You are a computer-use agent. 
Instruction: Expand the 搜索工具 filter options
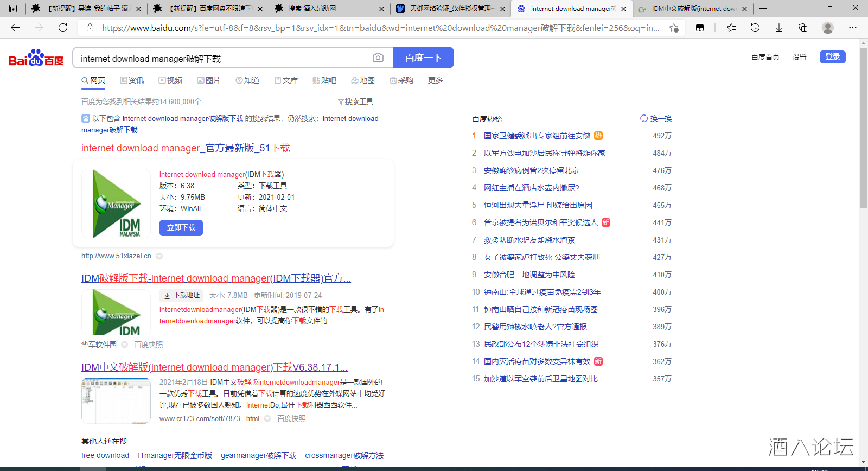point(356,101)
